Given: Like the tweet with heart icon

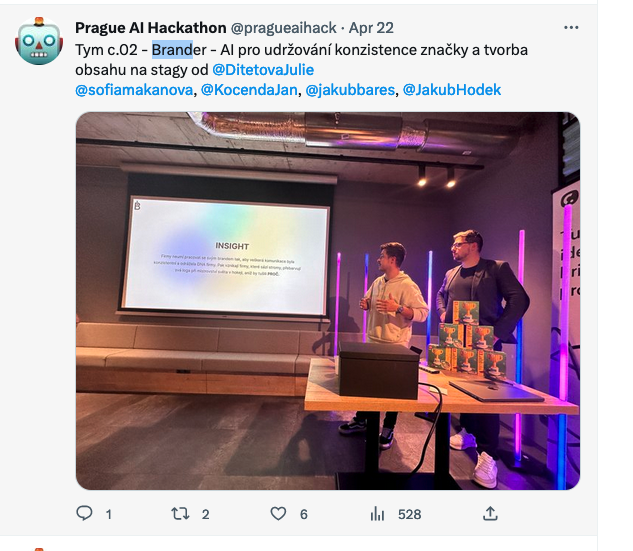Looking at the screenshot, I should pos(278,513).
